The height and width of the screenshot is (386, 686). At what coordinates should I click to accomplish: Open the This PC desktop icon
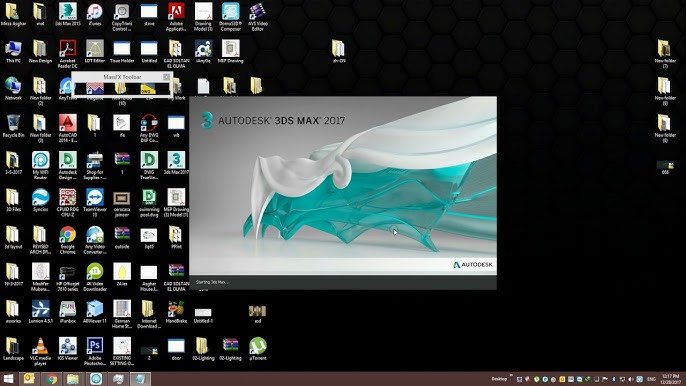point(13,52)
